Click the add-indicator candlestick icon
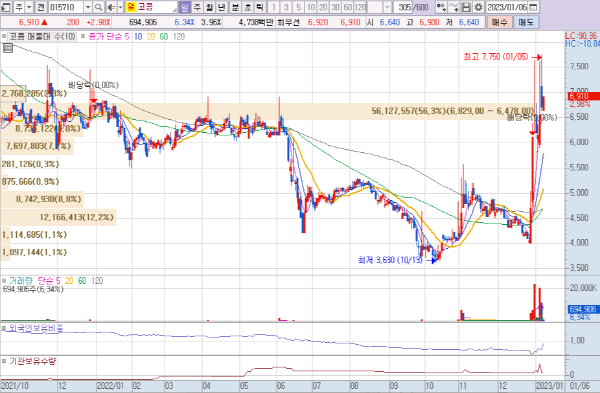Viewport: 600px width, 393px height. (441, 7)
